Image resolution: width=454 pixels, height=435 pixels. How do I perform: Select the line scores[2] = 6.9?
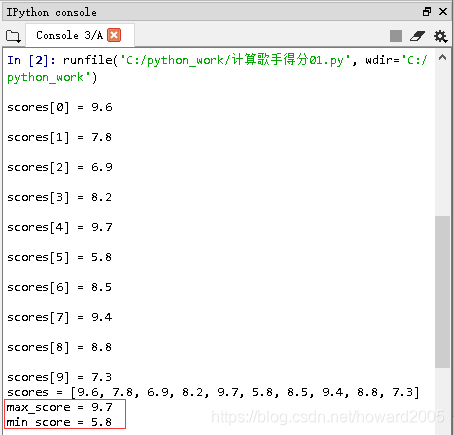pyautogui.click(x=60, y=168)
